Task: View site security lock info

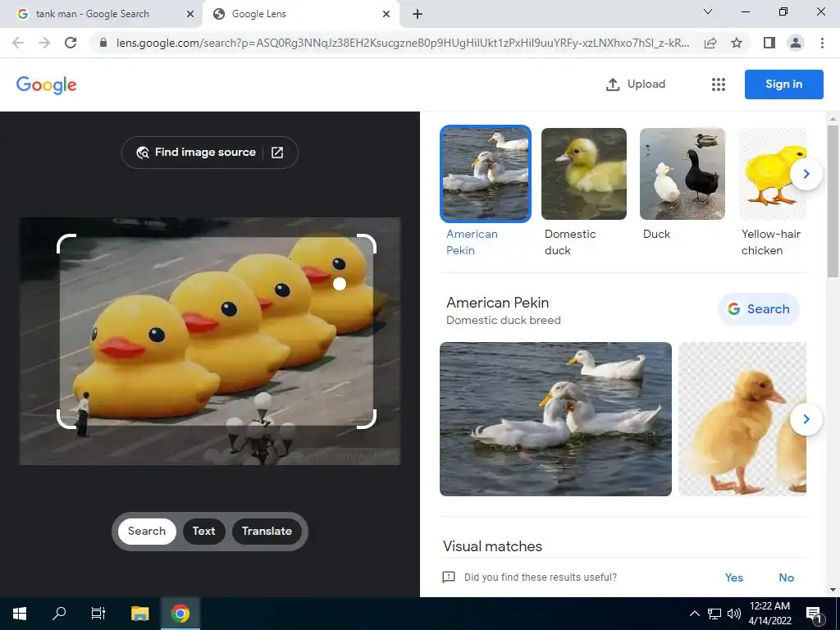Action: [104, 43]
